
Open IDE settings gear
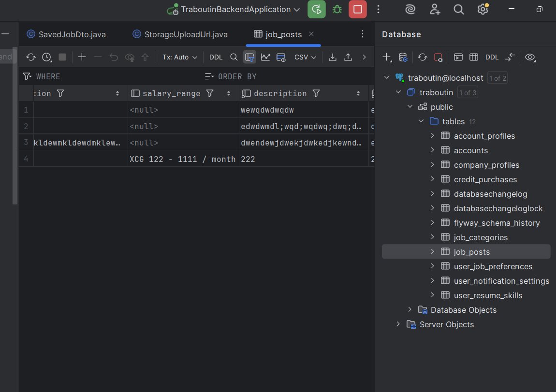[483, 10]
